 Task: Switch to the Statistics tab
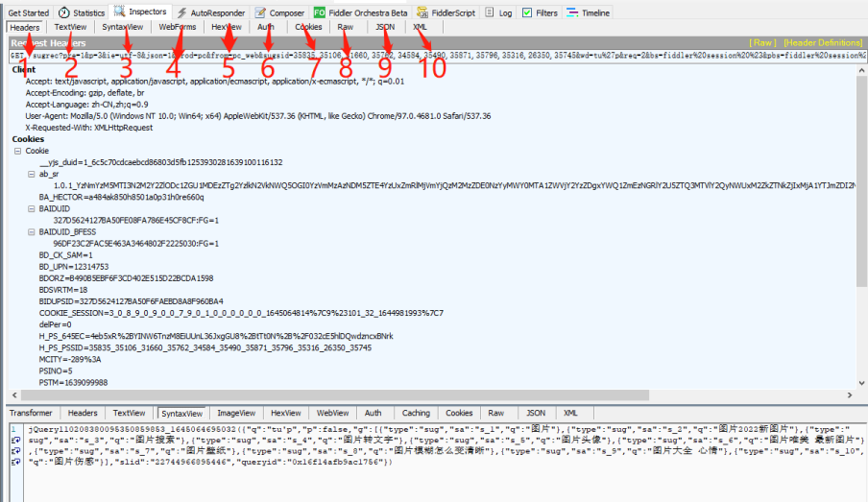pyautogui.click(x=88, y=12)
